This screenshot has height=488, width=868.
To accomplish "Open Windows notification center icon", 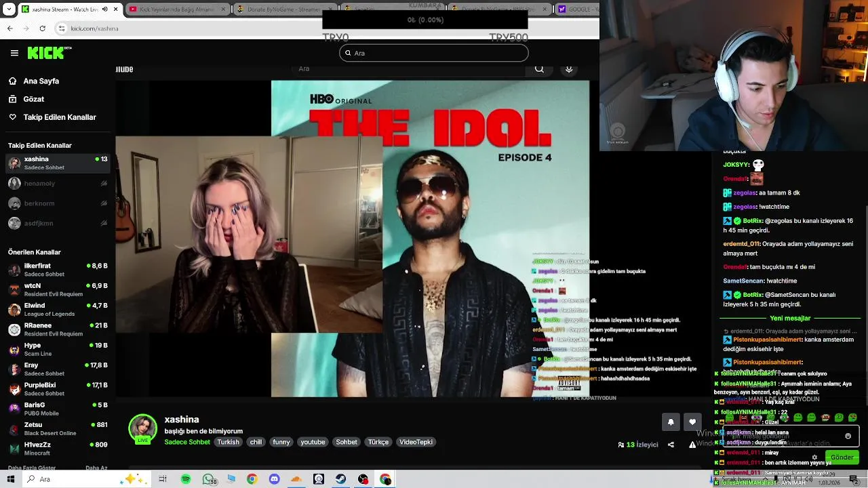I will [854, 479].
